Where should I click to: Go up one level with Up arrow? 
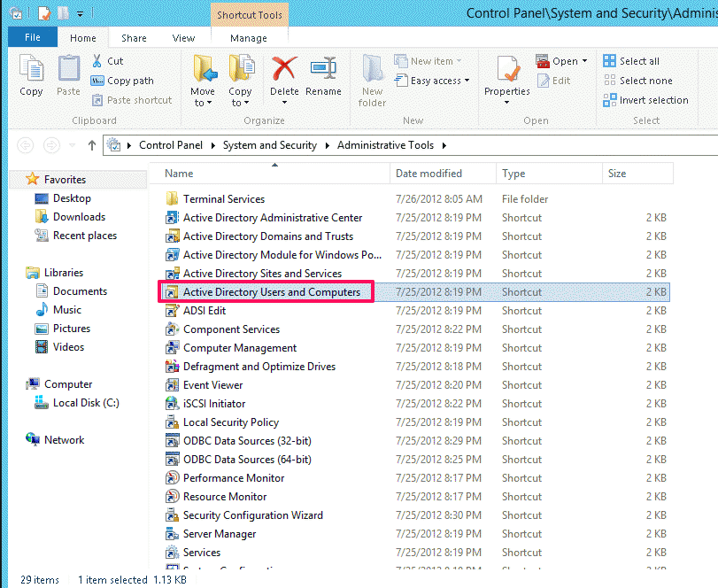pos(91,145)
